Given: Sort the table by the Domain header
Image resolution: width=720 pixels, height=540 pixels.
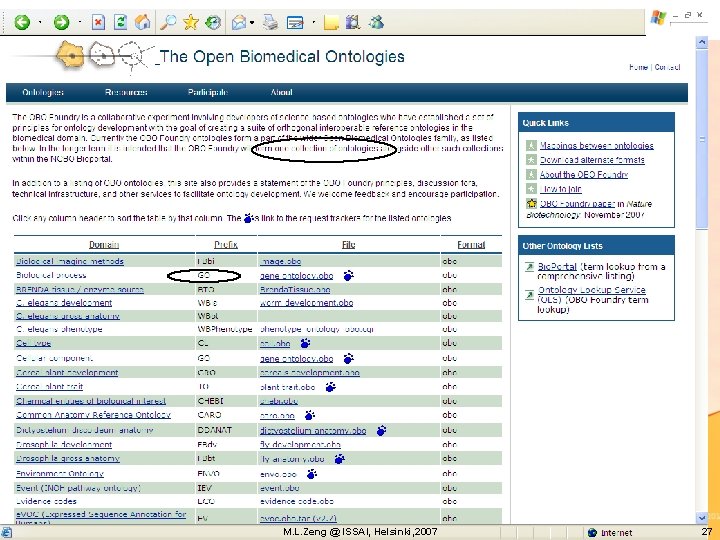Looking at the screenshot, I should (104, 245).
